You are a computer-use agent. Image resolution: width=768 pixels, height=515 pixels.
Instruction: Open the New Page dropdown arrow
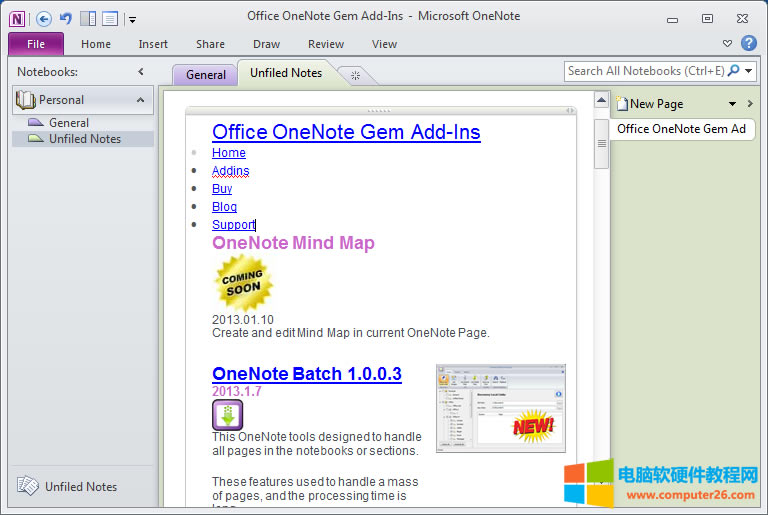[x=732, y=104]
